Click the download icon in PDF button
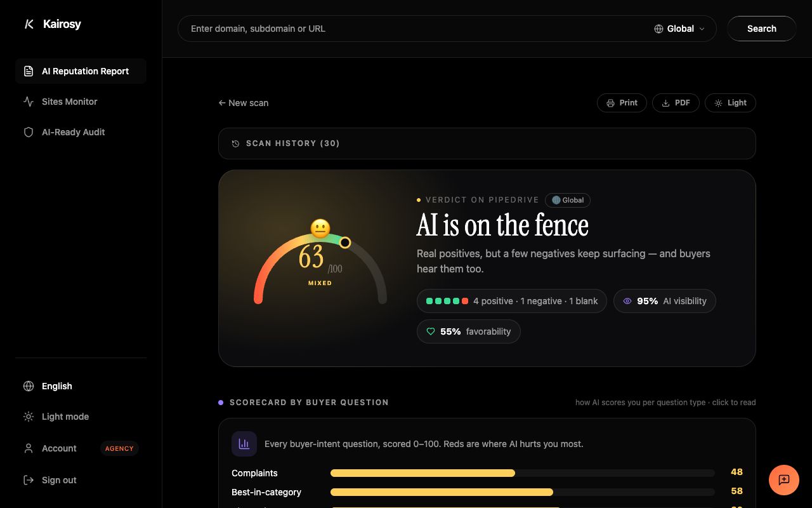 click(x=665, y=103)
